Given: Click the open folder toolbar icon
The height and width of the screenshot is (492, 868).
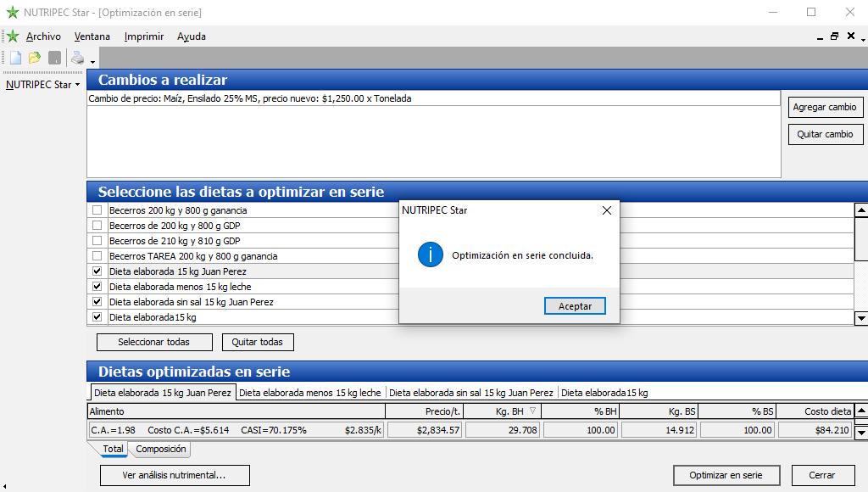Looking at the screenshot, I should [x=34, y=58].
